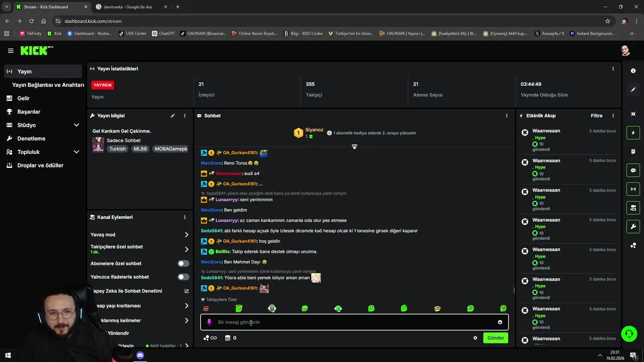The image size is (644, 362).
Task: Click the green headset support button in the corner
Action: click(628, 333)
